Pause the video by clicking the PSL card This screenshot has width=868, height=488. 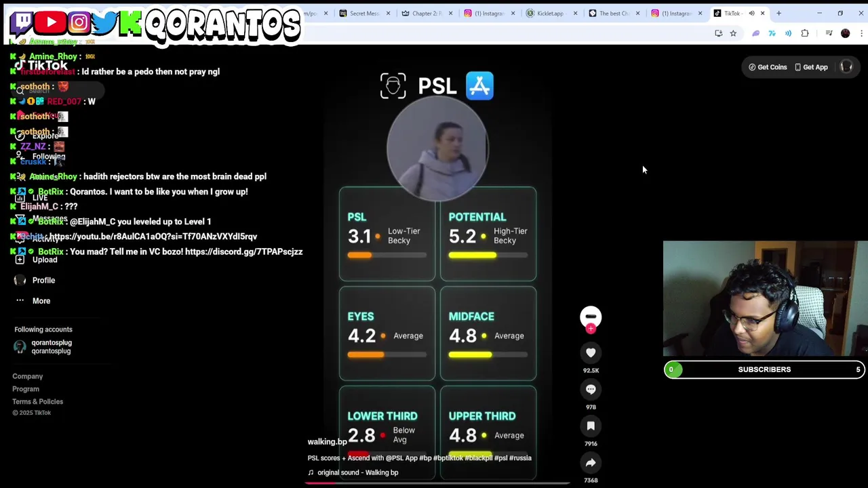pyautogui.click(x=387, y=235)
